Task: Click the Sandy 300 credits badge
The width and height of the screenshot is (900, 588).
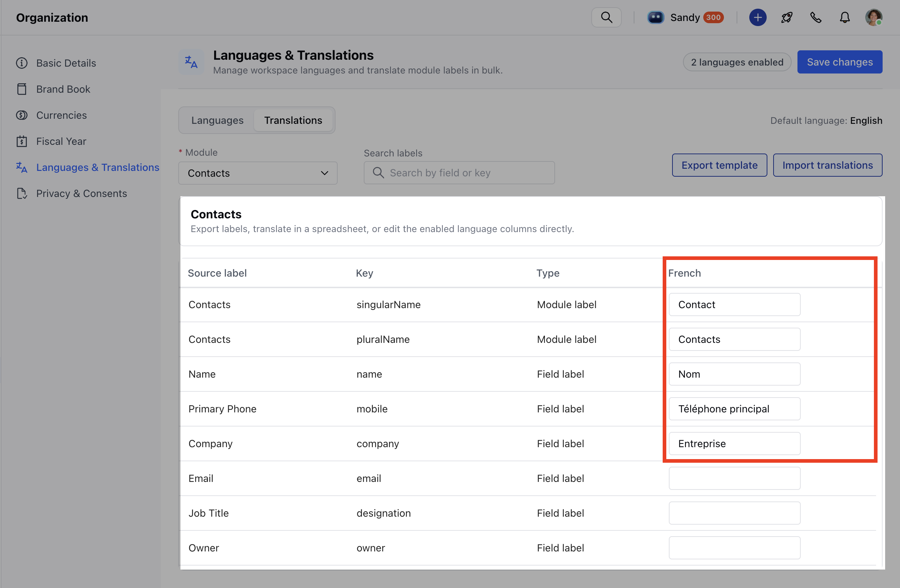Action: click(713, 17)
